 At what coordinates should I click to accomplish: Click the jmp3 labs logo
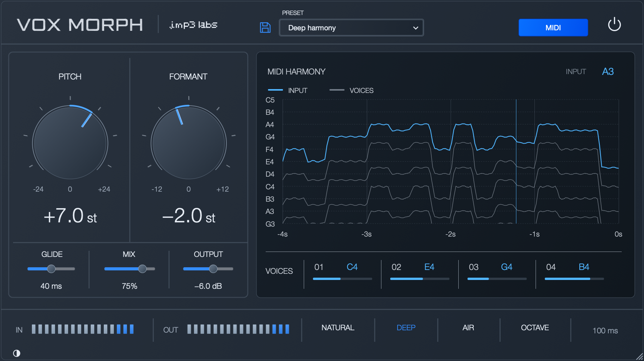[193, 25]
